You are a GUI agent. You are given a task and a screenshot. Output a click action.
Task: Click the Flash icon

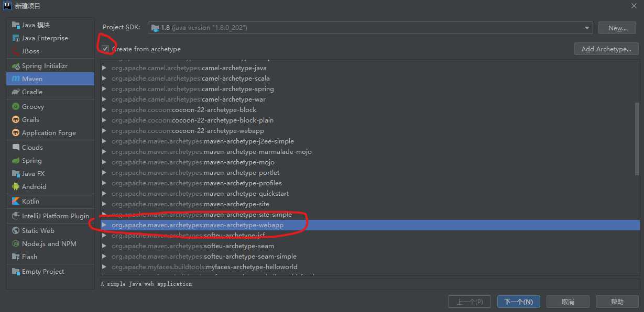coord(16,257)
